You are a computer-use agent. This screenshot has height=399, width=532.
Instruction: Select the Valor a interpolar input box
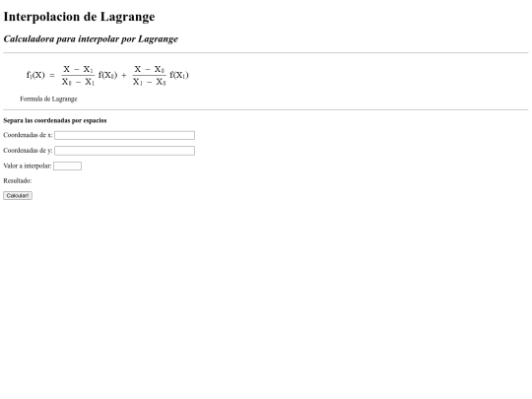pos(68,166)
